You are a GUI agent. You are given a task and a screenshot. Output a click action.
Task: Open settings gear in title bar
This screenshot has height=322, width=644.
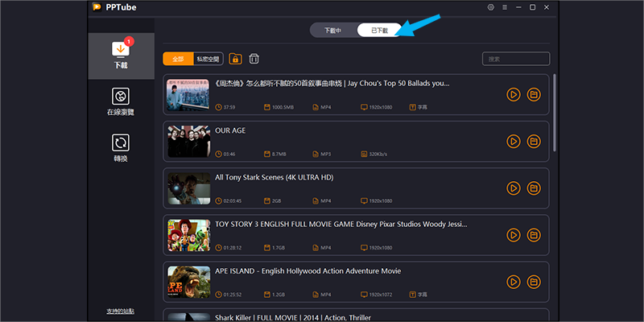tap(490, 7)
